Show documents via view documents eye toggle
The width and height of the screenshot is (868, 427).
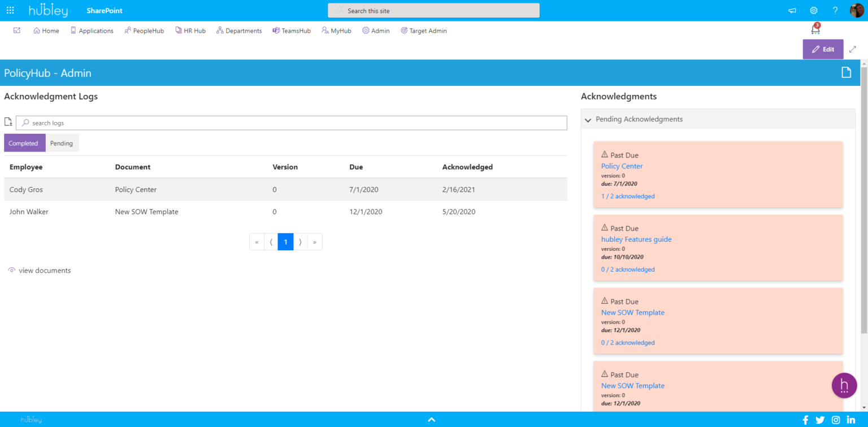point(39,270)
